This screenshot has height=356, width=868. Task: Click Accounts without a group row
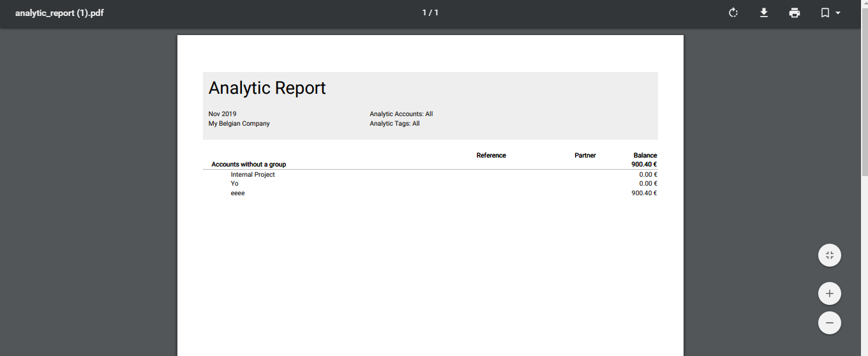[430, 165]
